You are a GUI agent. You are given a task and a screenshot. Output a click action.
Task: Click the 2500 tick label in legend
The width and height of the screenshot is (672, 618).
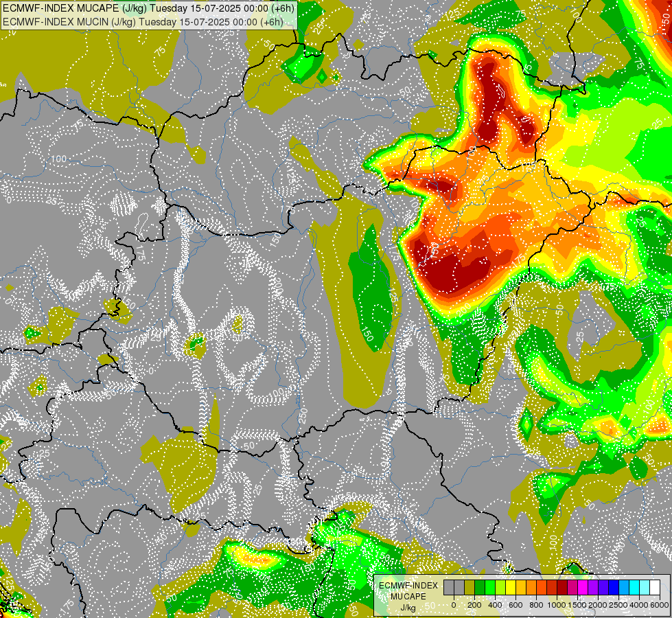(x=618, y=605)
